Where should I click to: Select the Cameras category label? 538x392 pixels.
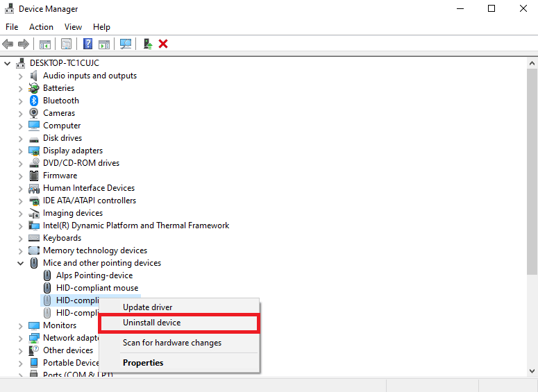coord(59,113)
